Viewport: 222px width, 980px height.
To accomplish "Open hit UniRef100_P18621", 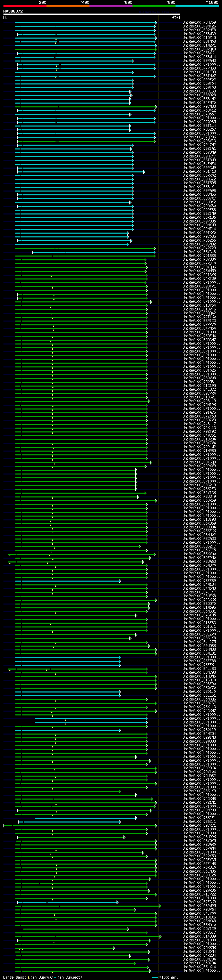I will [x=199, y=397].
